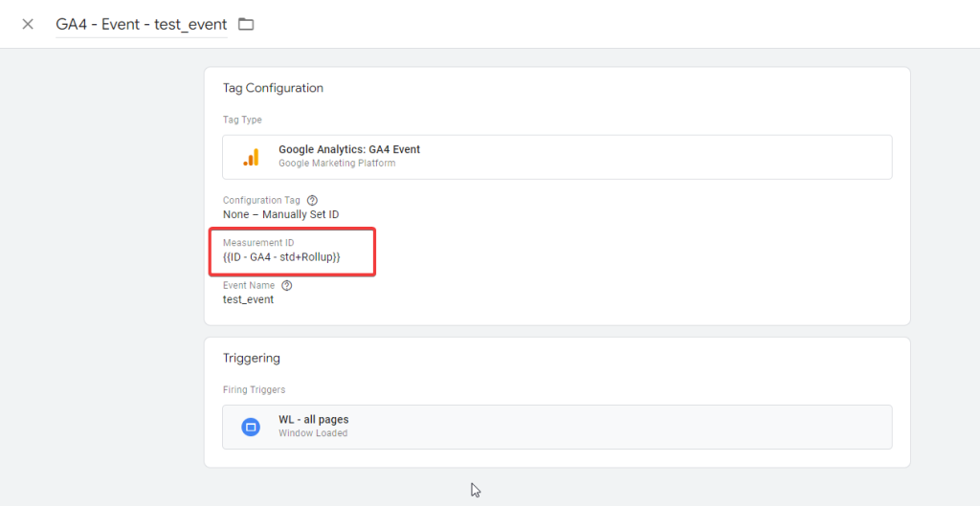Click the Tag Configuration heading

[273, 88]
